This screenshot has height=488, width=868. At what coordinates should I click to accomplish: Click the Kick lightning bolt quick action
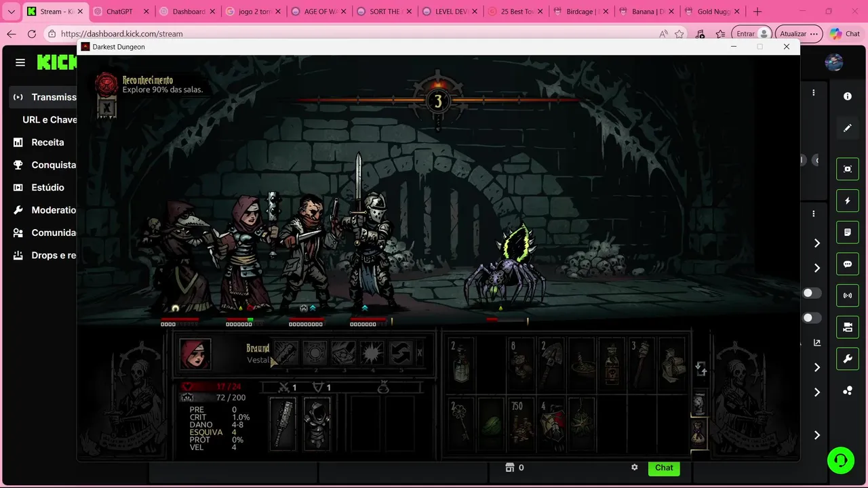(848, 201)
